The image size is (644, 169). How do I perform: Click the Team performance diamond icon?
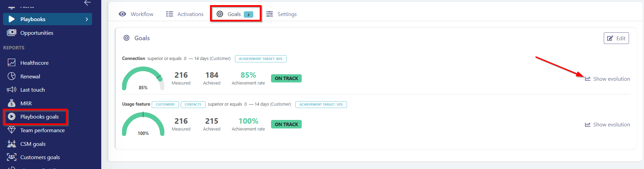[12, 130]
